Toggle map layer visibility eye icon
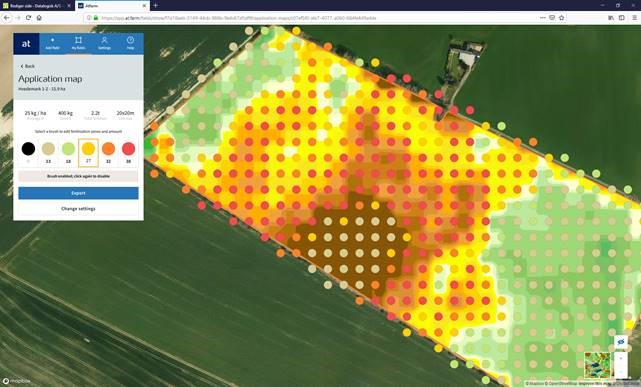 pos(621,342)
